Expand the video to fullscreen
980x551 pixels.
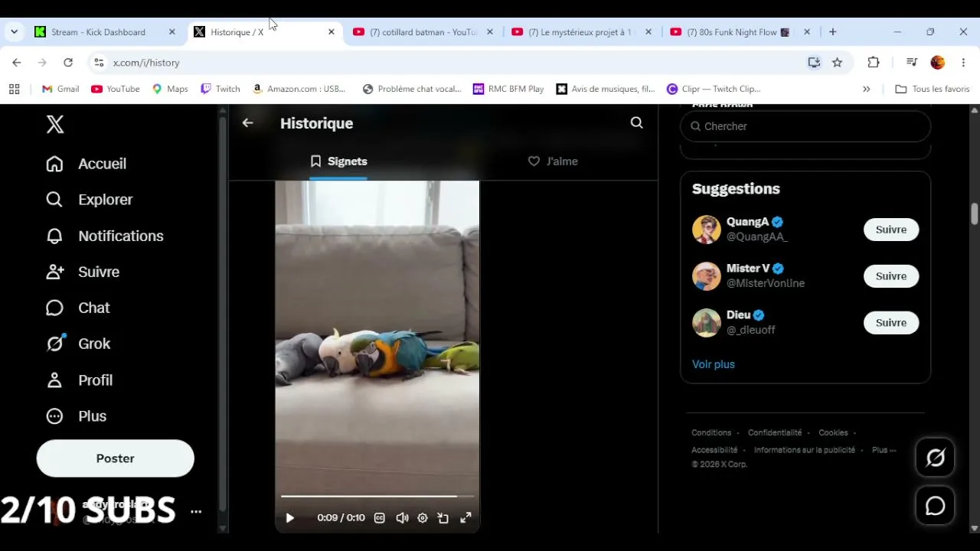click(x=465, y=518)
